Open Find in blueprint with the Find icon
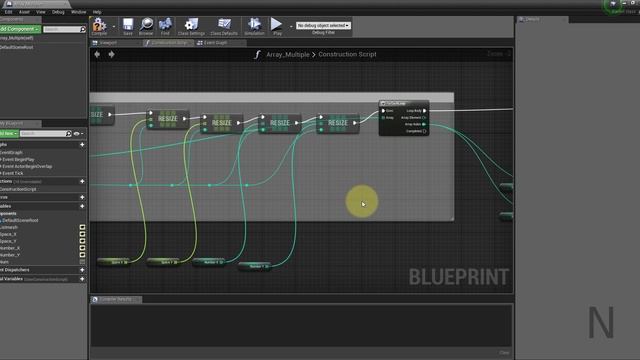This screenshot has width=640, height=360. point(165,24)
